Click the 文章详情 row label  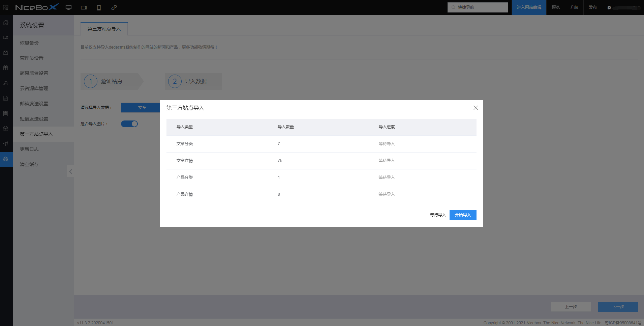point(185,161)
